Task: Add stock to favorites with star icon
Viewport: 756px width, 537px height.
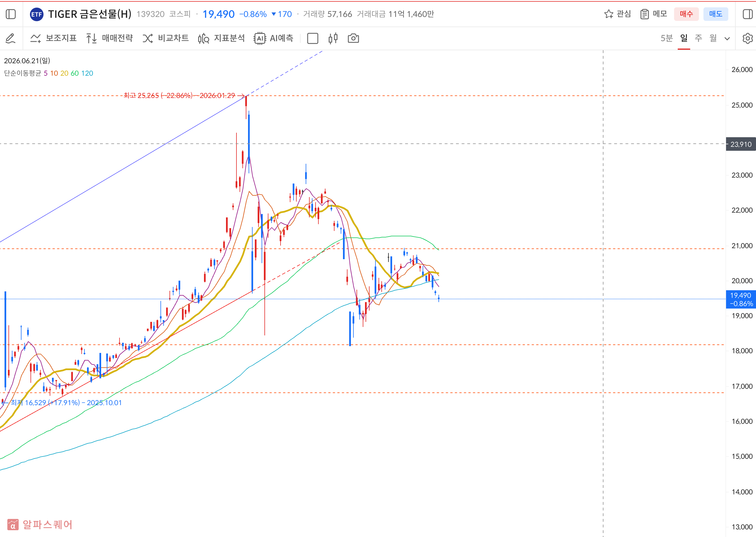Action: (x=609, y=14)
